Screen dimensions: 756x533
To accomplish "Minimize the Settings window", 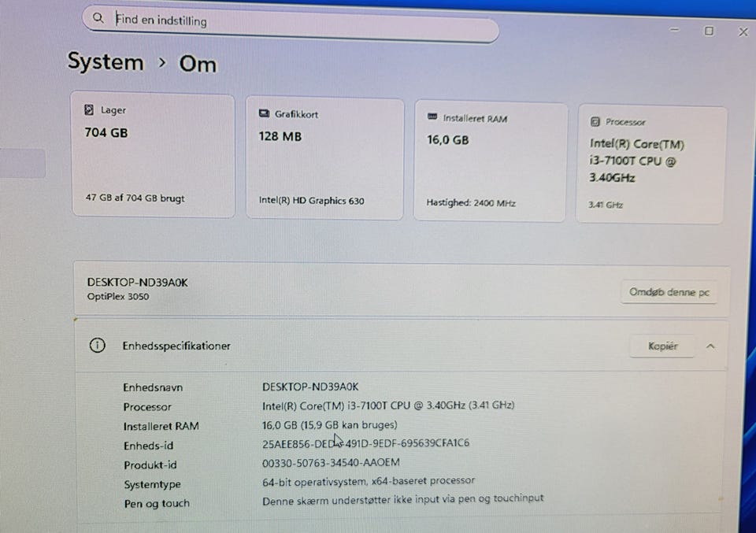I will coord(675,30).
